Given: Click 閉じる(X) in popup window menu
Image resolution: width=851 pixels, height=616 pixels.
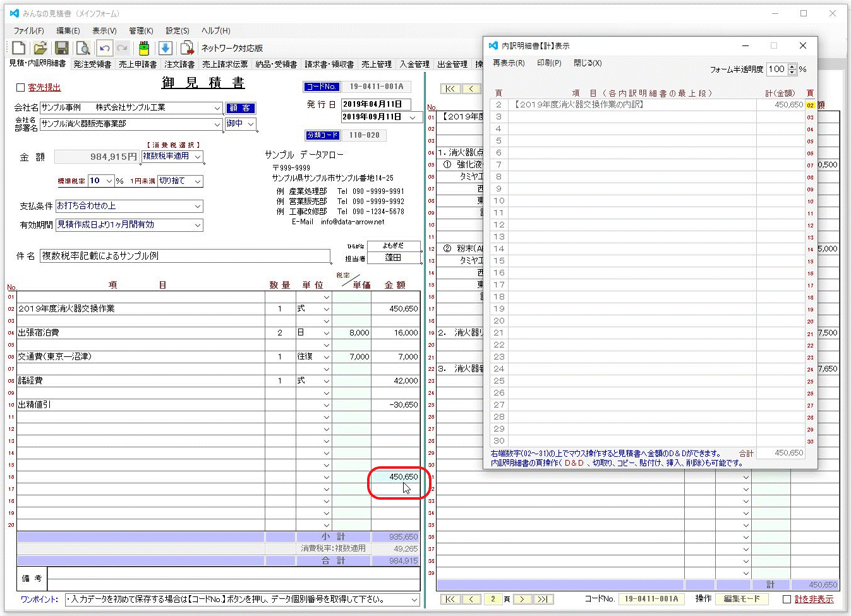Looking at the screenshot, I should point(588,63).
